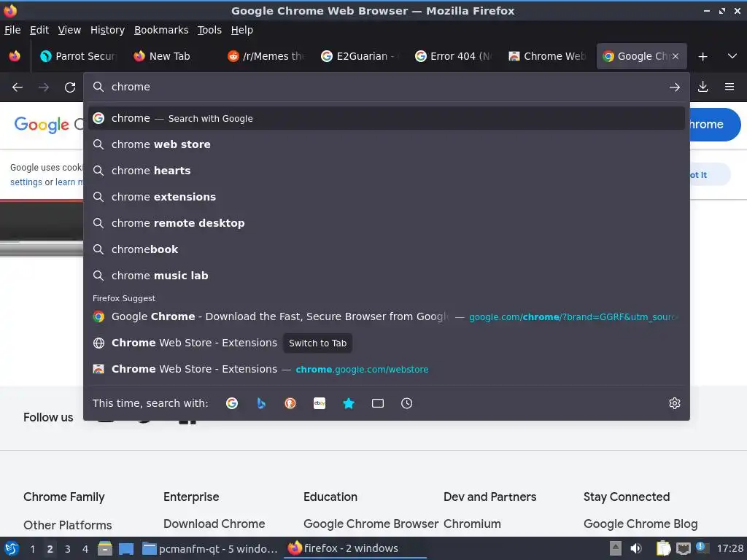This screenshot has height=560, width=747.
Task: Close the Google Chrome tab
Action: 676,56
